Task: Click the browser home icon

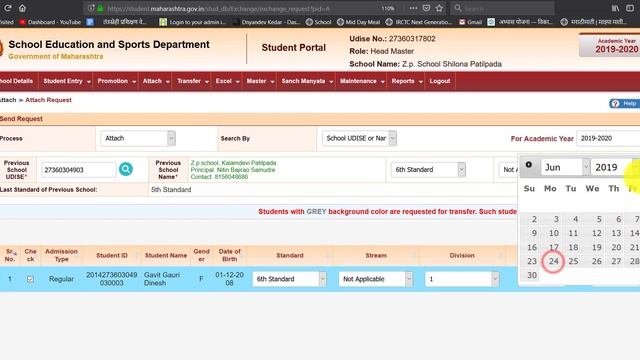Action: [22, 8]
